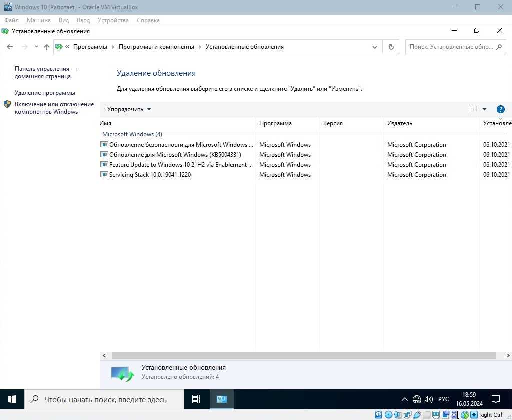Select Feature Update to Windows 10 21H2 row
512x420 pixels.
[305, 165]
